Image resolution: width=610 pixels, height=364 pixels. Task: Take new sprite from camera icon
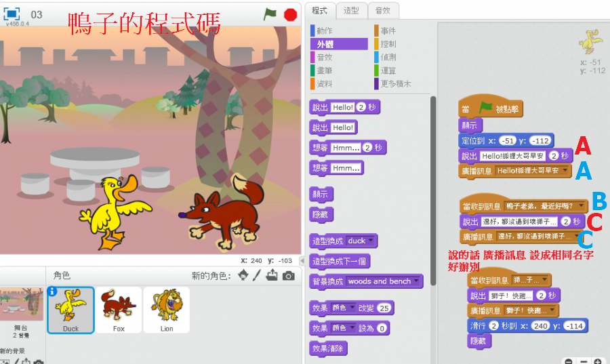pos(289,275)
